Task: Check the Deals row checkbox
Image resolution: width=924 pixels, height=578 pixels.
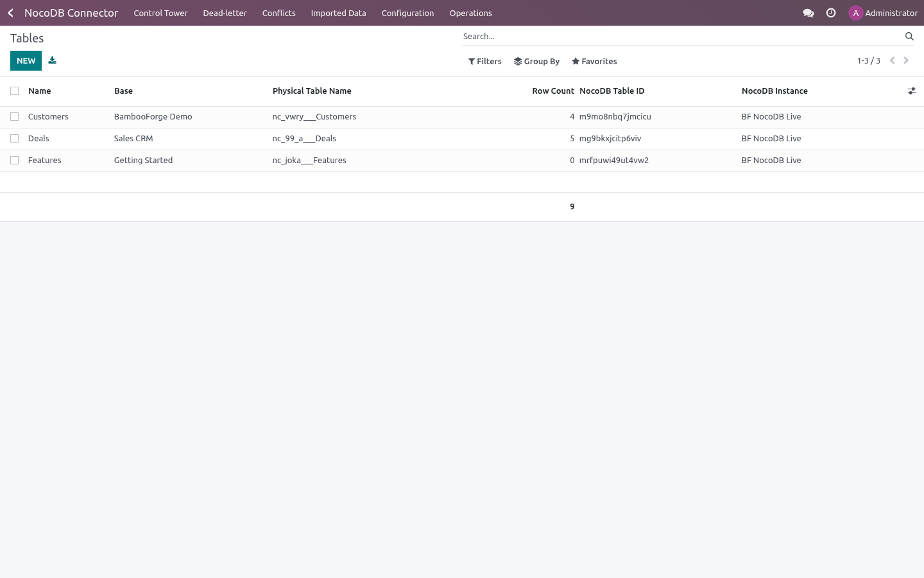Action: [14, 139]
